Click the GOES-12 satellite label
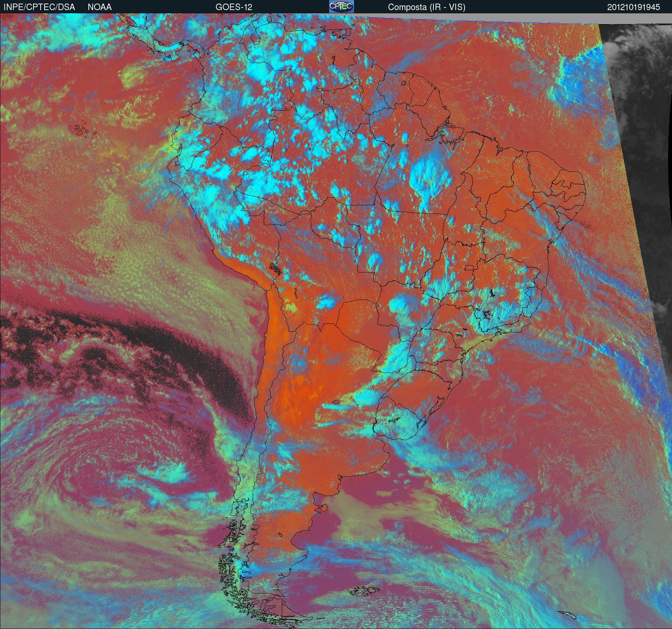 coord(234,7)
